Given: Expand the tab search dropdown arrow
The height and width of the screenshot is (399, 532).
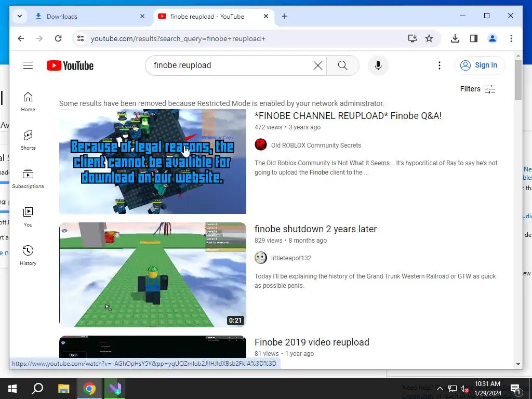Looking at the screenshot, I should click(20, 16).
